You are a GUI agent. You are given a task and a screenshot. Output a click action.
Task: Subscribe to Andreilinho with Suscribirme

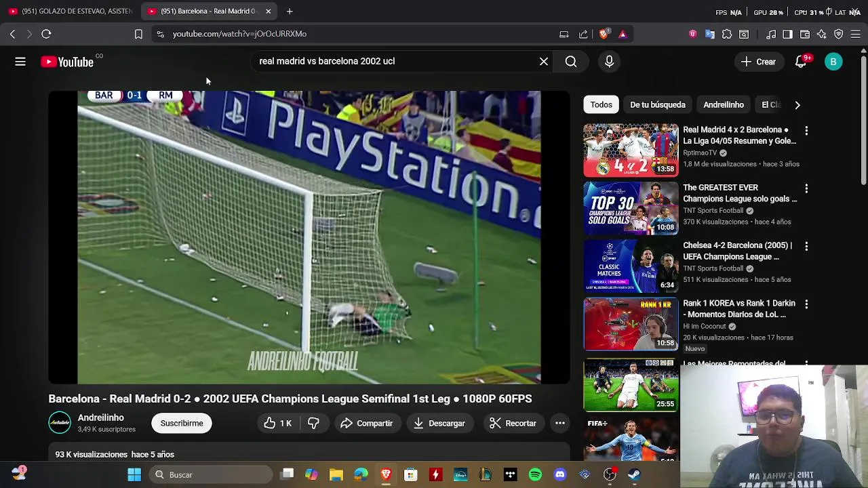click(182, 423)
